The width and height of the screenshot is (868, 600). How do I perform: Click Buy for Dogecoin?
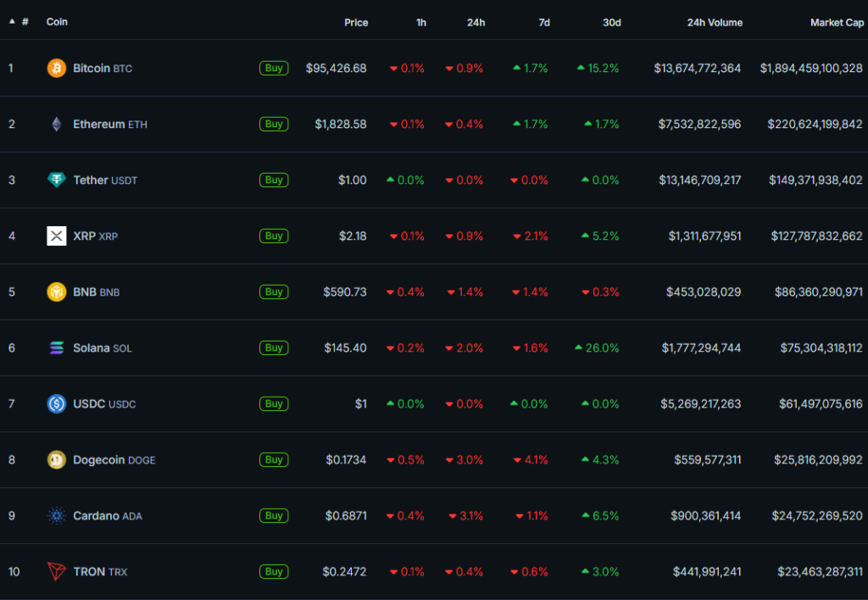click(x=273, y=459)
